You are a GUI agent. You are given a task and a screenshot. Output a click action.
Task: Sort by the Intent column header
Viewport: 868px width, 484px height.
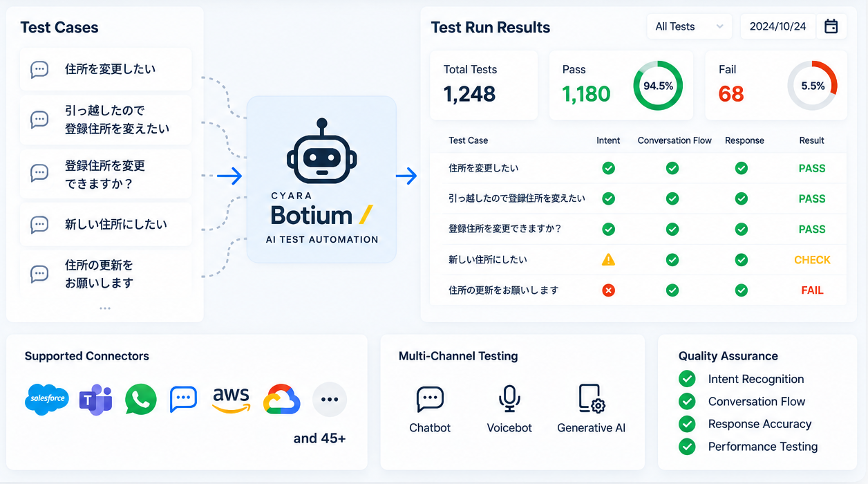(x=608, y=140)
